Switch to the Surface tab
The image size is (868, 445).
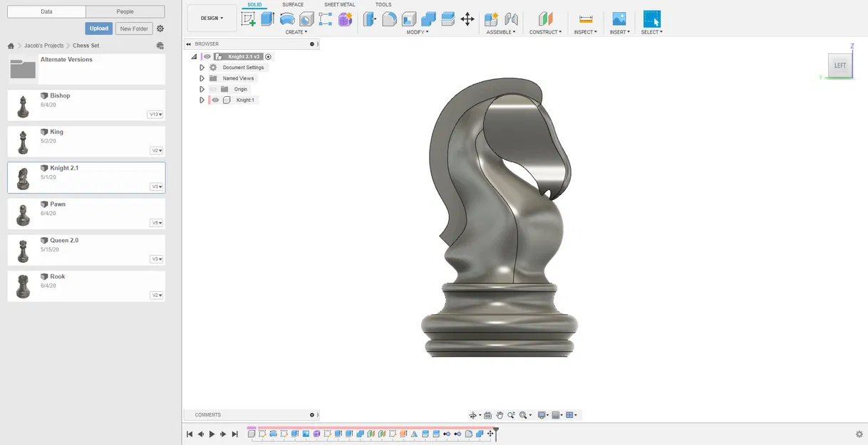(293, 4)
